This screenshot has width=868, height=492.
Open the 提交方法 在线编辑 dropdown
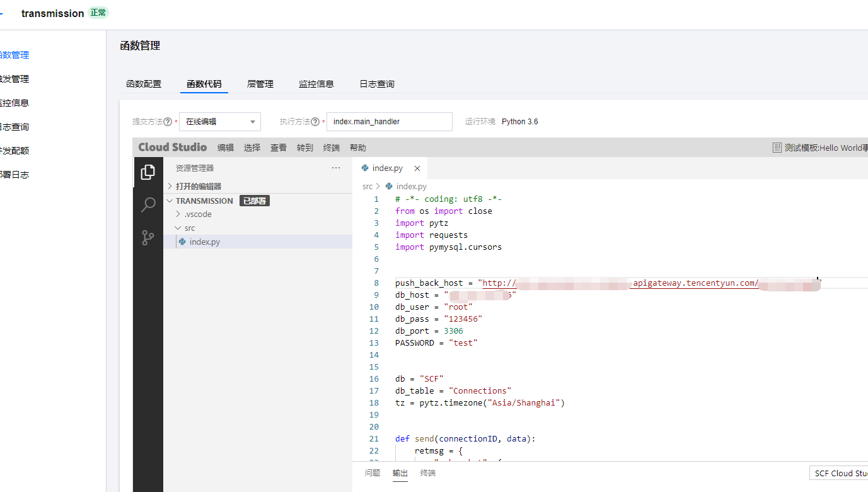[220, 122]
